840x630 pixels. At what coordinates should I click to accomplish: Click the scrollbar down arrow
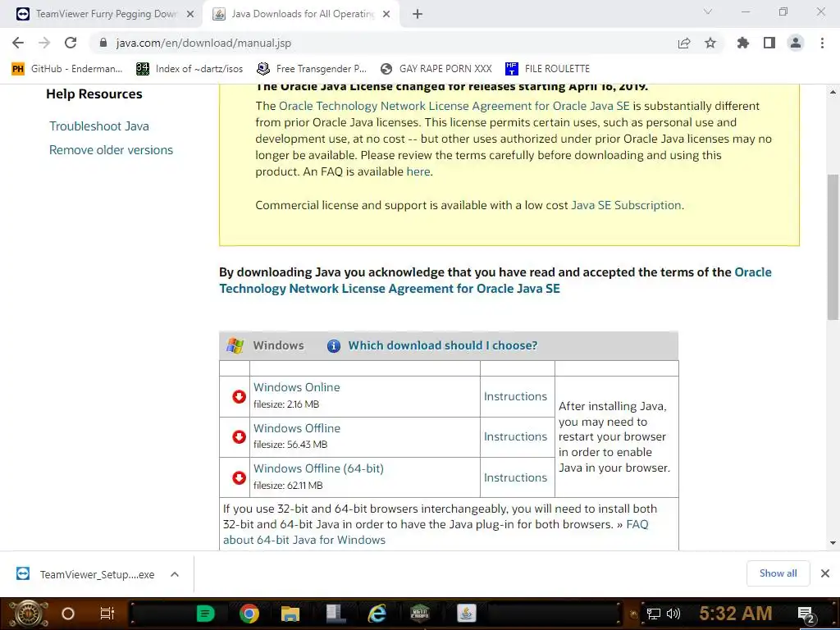pyautogui.click(x=833, y=543)
